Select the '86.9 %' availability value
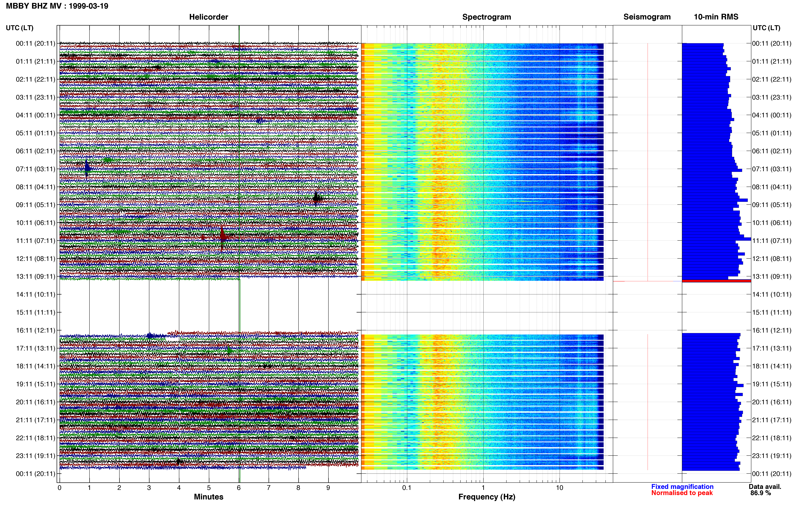 click(760, 493)
